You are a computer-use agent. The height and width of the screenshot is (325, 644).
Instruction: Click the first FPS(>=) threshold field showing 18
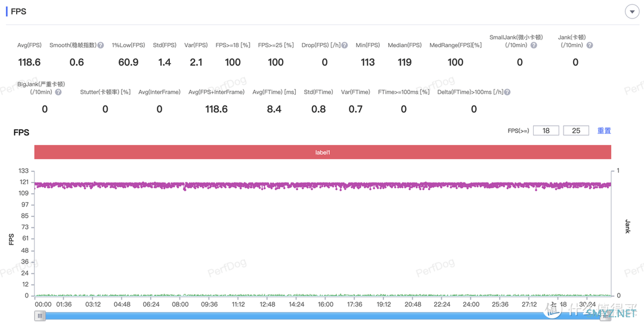coord(546,131)
